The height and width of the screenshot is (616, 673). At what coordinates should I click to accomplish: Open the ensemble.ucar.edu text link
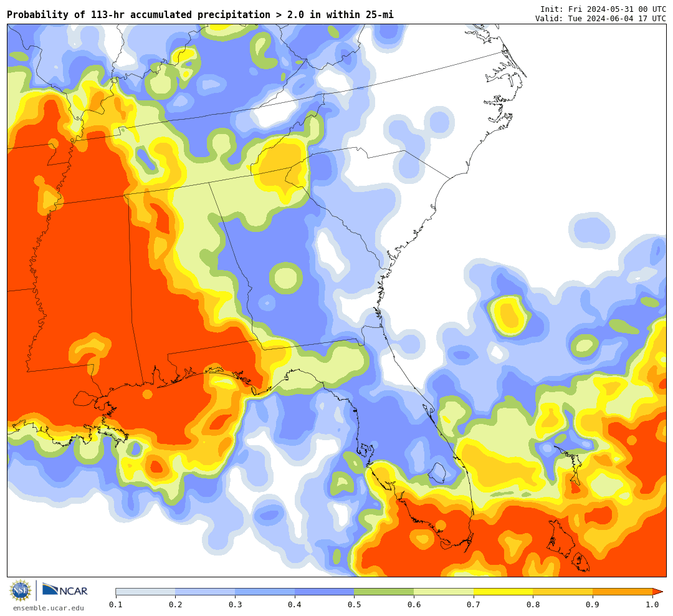pyautogui.click(x=49, y=608)
